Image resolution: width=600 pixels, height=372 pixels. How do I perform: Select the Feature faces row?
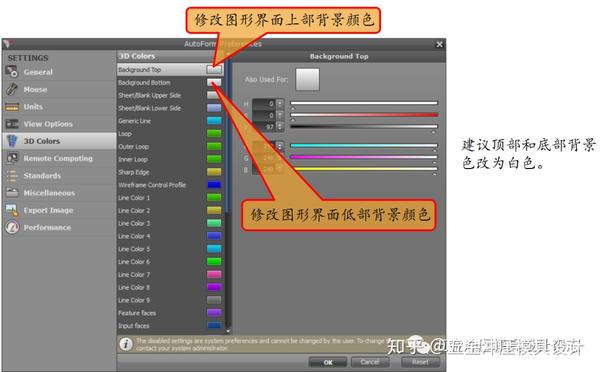click(170, 313)
